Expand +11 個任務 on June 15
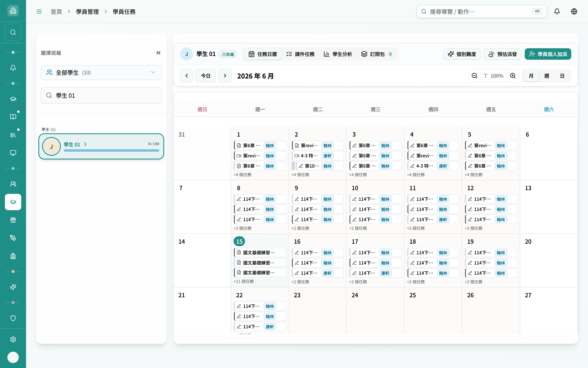The width and height of the screenshot is (588, 368). pyautogui.click(x=244, y=281)
